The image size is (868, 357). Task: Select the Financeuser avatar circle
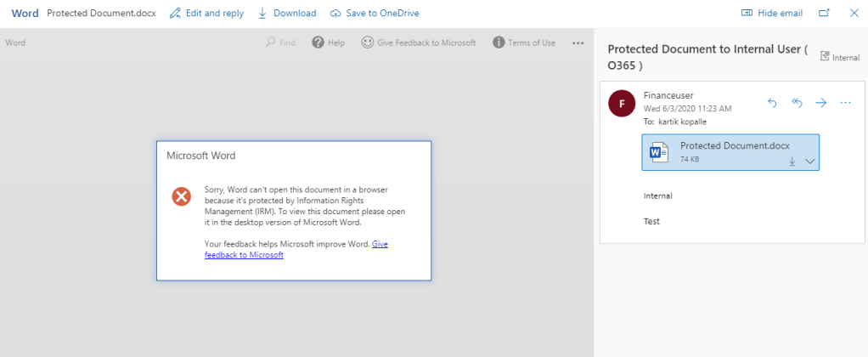(622, 103)
